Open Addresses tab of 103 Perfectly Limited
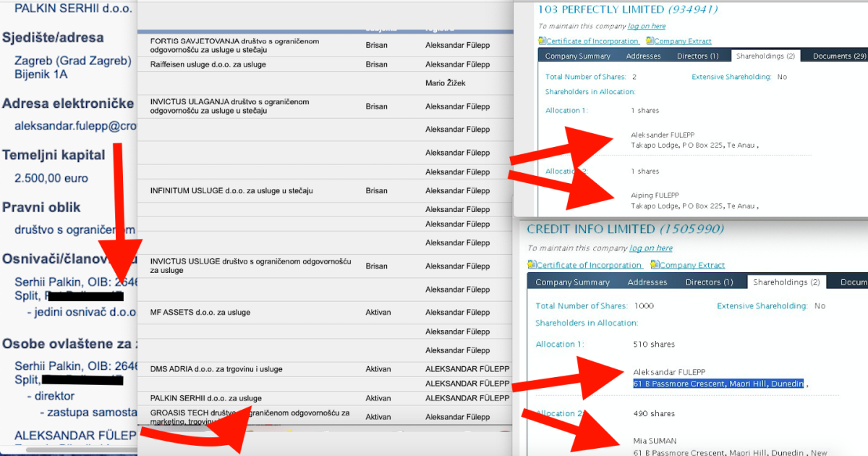This screenshot has height=456, width=868. (643, 56)
